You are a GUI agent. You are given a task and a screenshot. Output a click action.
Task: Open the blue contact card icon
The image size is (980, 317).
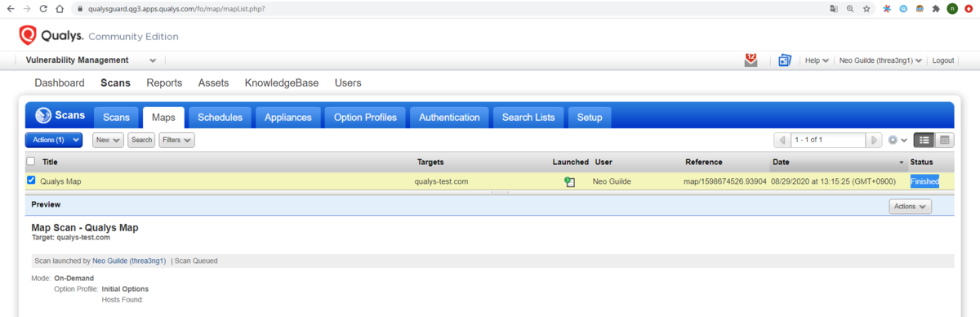click(x=784, y=60)
